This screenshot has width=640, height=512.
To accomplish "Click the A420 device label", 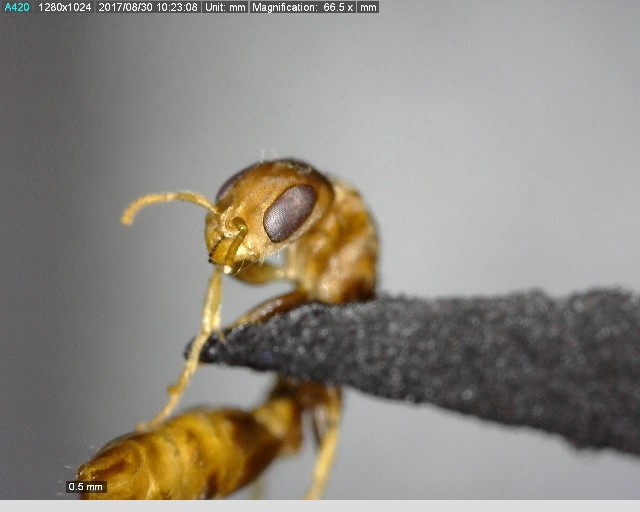I will pos(17,7).
